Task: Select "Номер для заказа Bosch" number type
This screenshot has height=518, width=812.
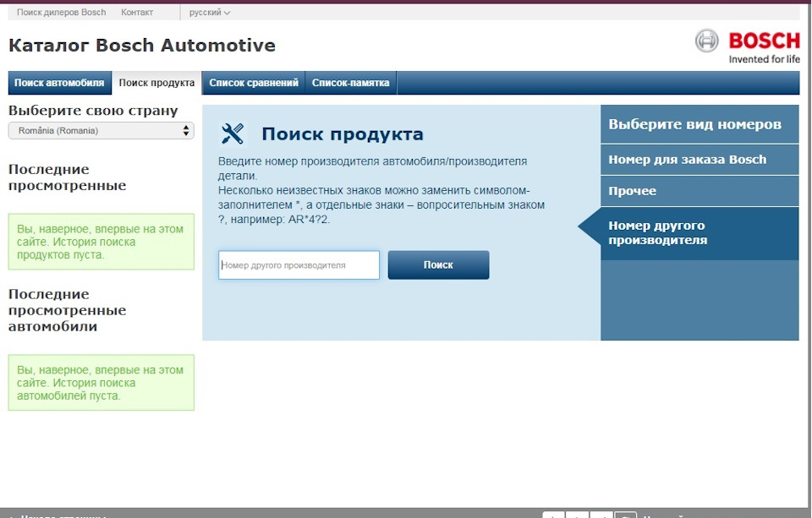Action: coord(700,160)
